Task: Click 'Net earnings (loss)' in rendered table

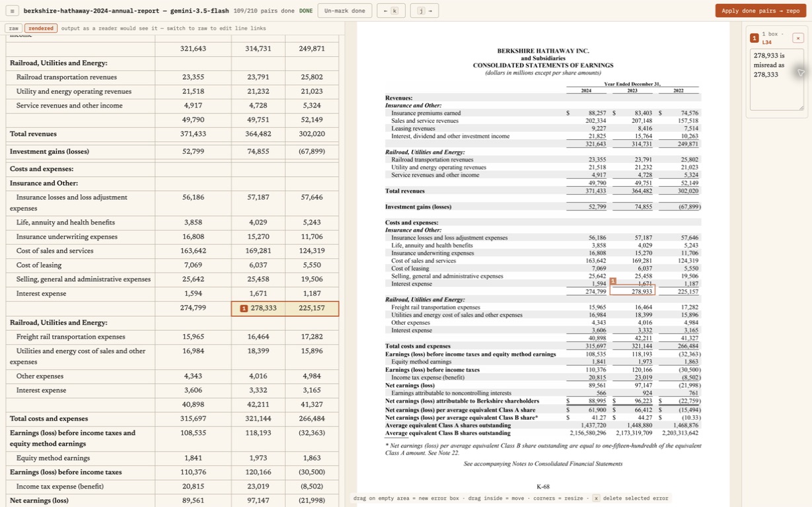Action: pyautogui.click(x=39, y=501)
